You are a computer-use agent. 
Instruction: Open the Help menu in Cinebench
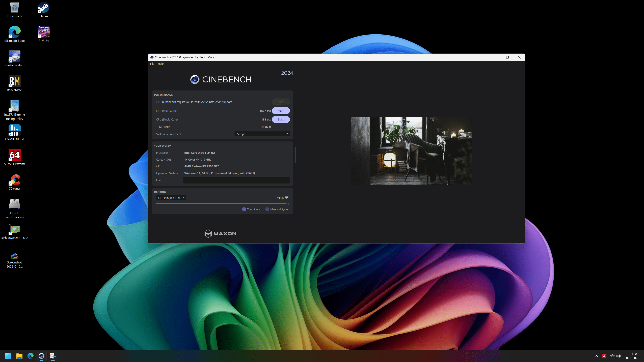coord(160,64)
